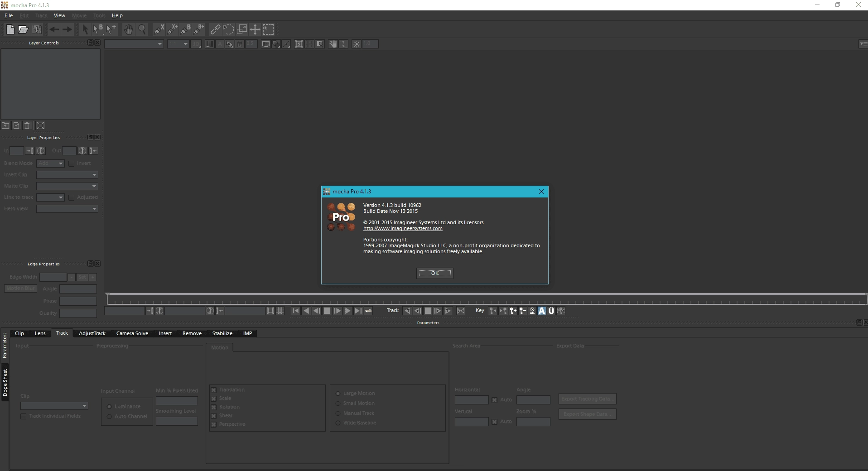
Task: Select the Large Motion radio button
Action: (338, 394)
